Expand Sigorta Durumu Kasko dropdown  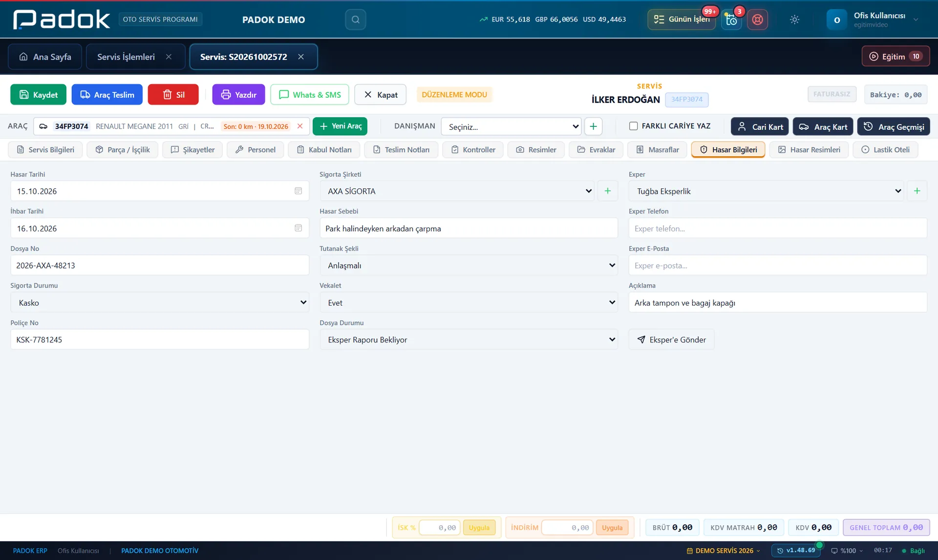click(x=160, y=302)
